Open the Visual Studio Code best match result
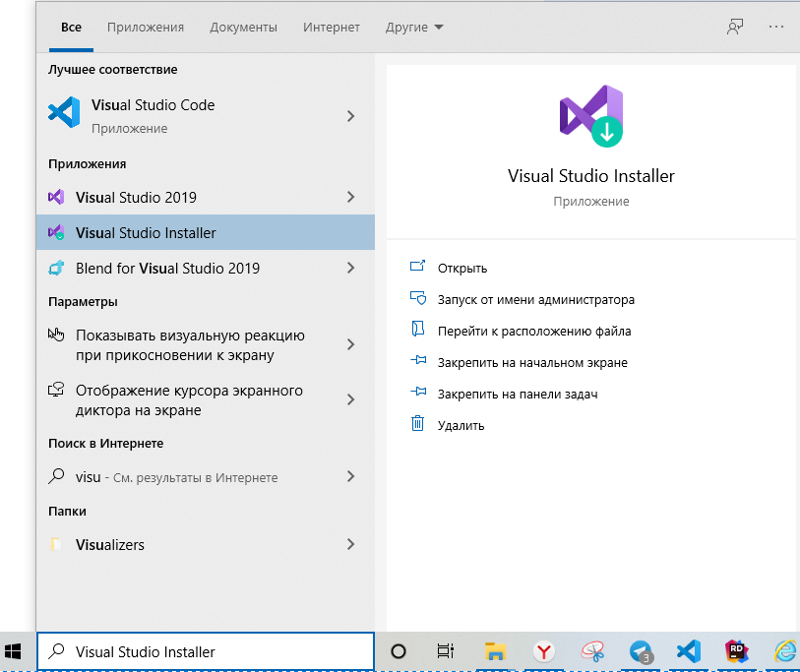800x672 pixels. click(205, 116)
